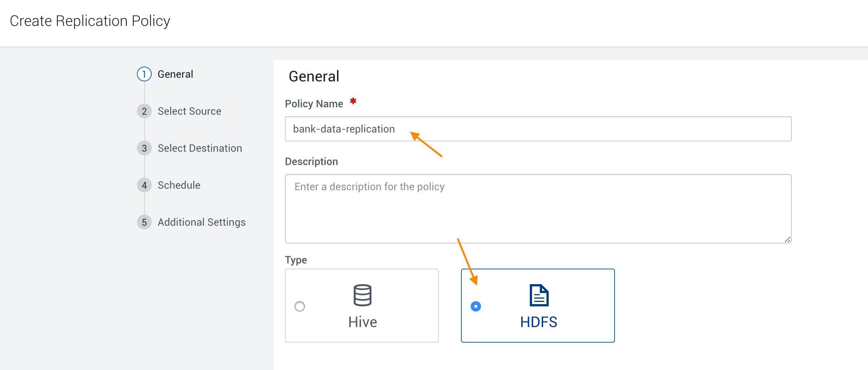Deselect the HDFS type radio button
This screenshot has width=868, height=370.
pyautogui.click(x=476, y=306)
